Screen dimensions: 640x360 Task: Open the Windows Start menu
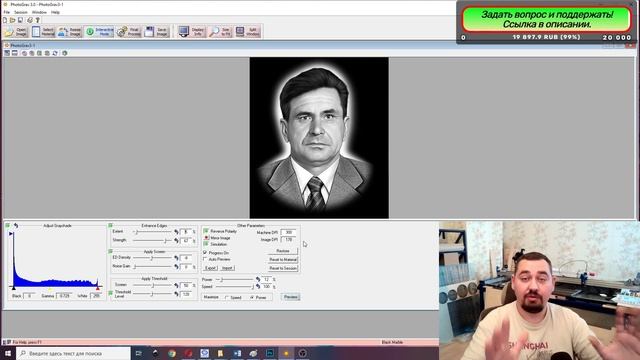tap(8, 353)
